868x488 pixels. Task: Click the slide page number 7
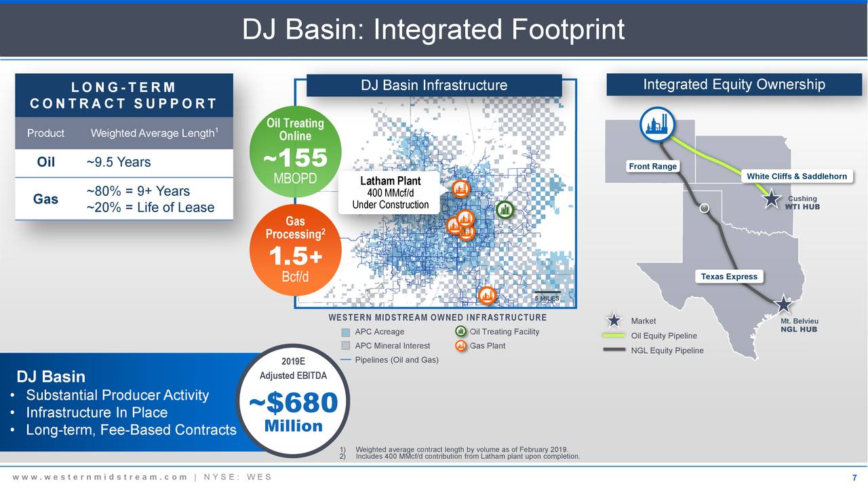(x=854, y=477)
